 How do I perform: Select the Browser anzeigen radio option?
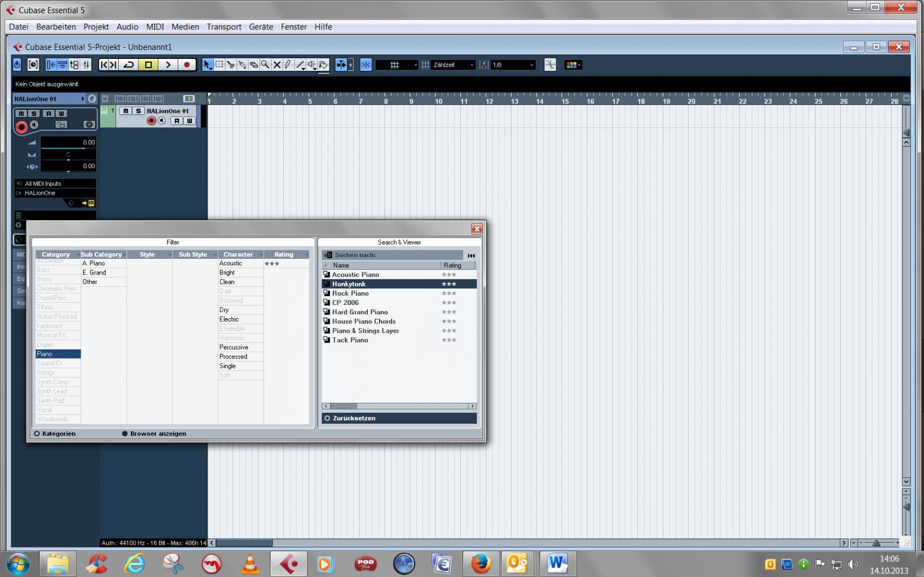coord(154,433)
